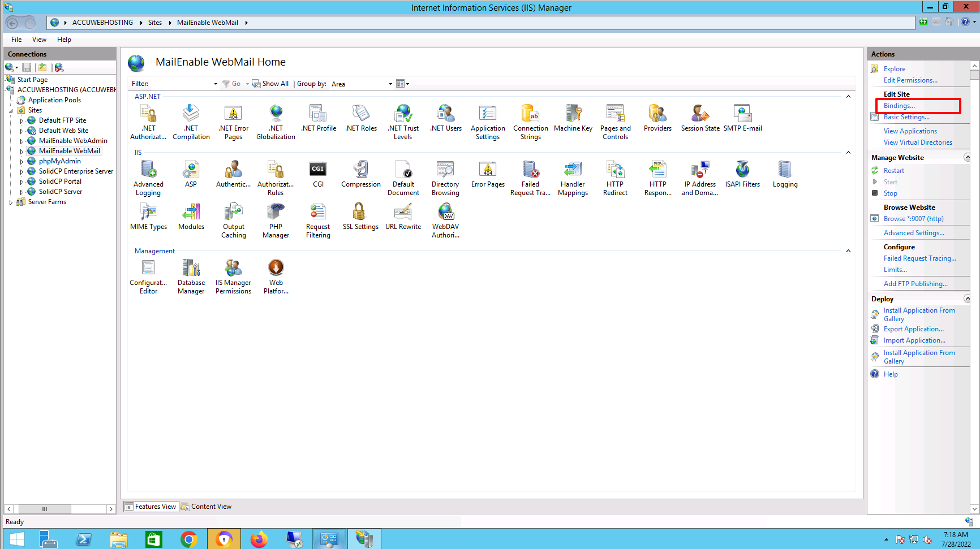Open Database Manager feature
Viewport: 980px width, 549px height.
point(191,276)
